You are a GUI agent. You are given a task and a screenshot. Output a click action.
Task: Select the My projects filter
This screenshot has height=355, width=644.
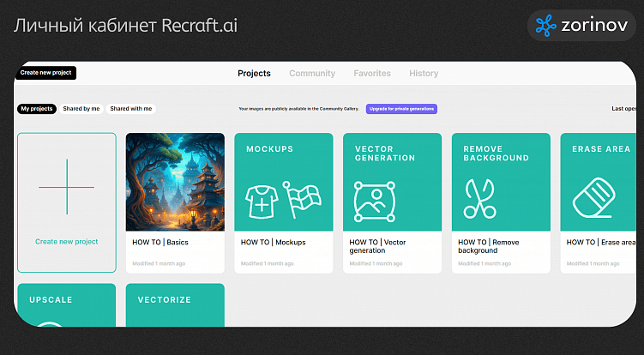(x=37, y=109)
